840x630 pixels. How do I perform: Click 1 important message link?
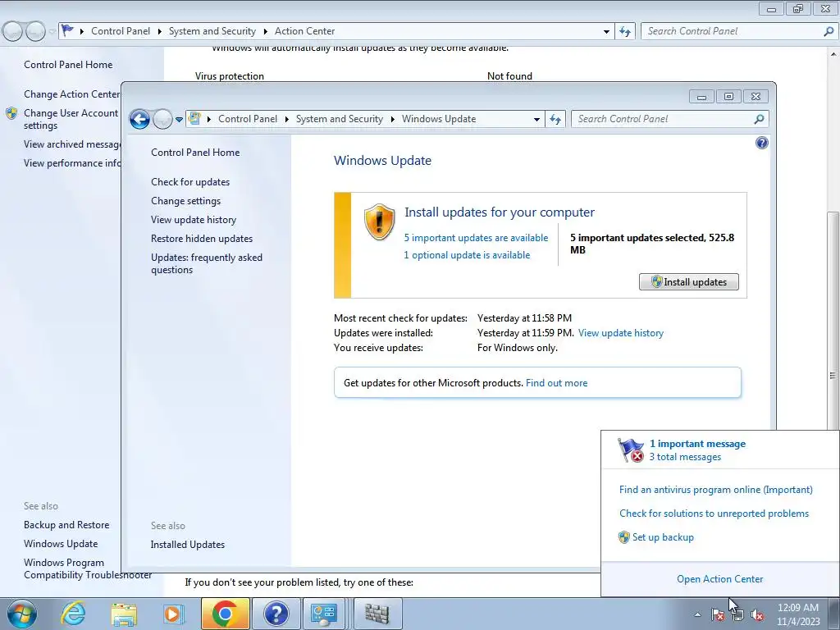point(697,444)
